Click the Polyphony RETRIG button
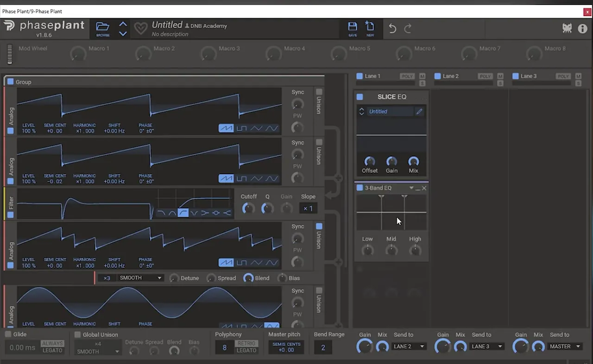Viewport: 593px width, 364px height. 246,344
